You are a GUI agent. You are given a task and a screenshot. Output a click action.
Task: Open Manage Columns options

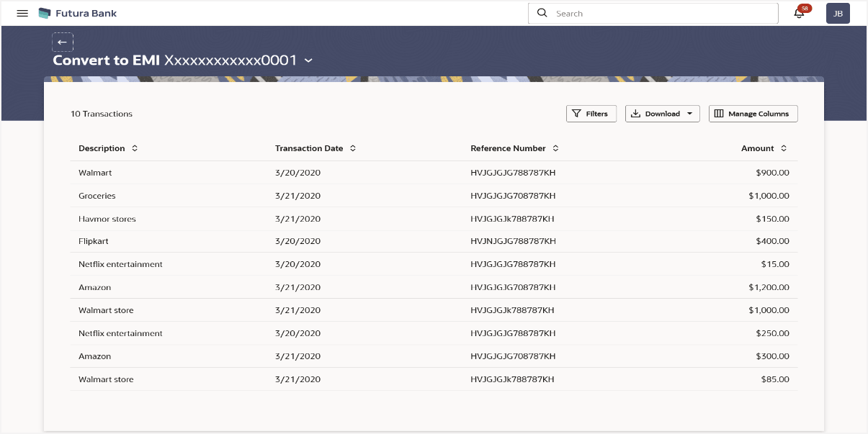pyautogui.click(x=753, y=114)
